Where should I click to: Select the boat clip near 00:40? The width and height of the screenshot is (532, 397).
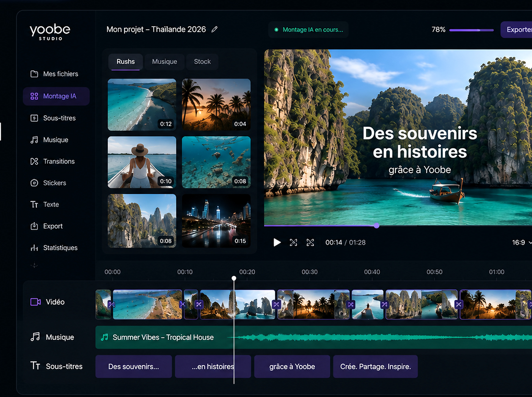click(368, 305)
